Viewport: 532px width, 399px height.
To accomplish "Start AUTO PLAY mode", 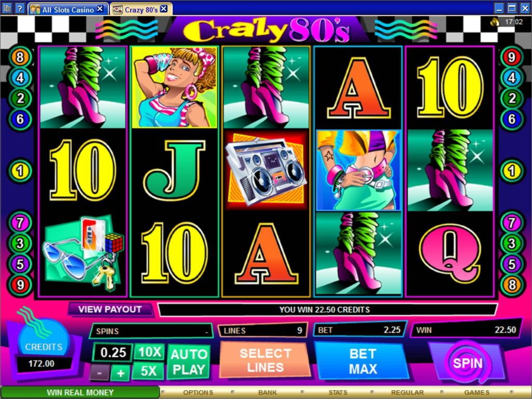I will click(189, 362).
